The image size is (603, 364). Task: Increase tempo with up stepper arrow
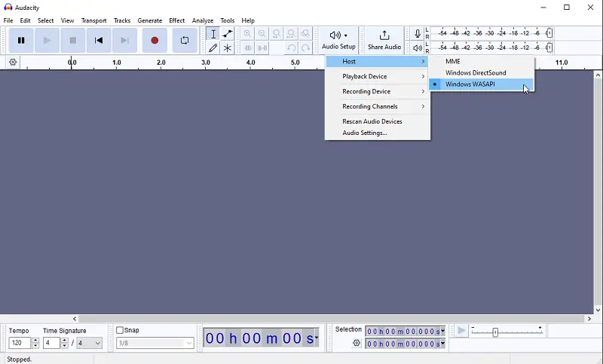point(35,340)
